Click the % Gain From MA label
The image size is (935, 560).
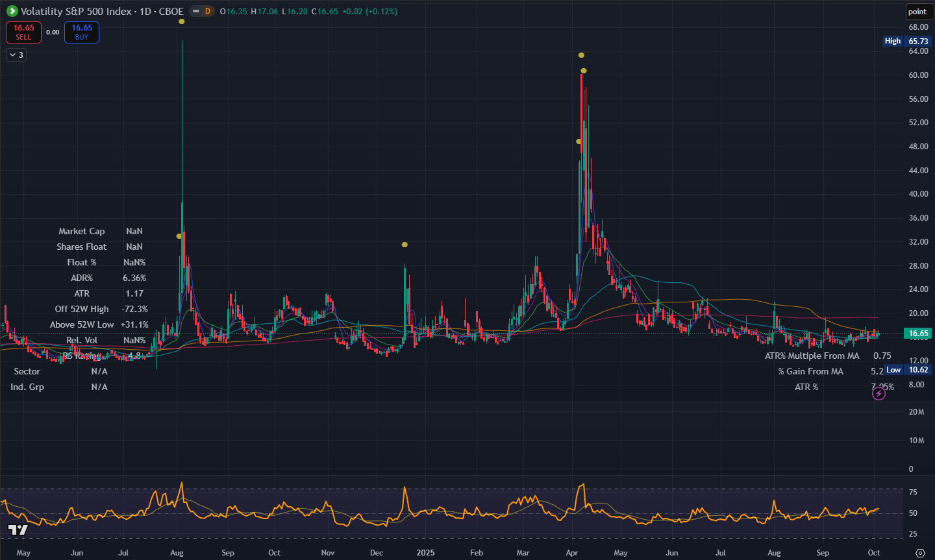811,371
